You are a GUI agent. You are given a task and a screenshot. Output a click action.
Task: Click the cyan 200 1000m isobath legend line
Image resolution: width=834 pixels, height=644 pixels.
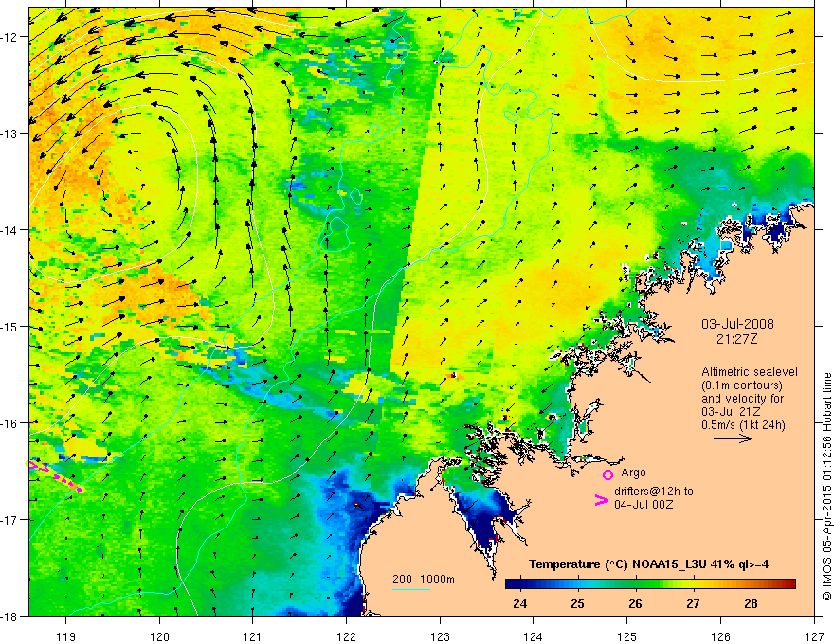[x=411, y=589]
